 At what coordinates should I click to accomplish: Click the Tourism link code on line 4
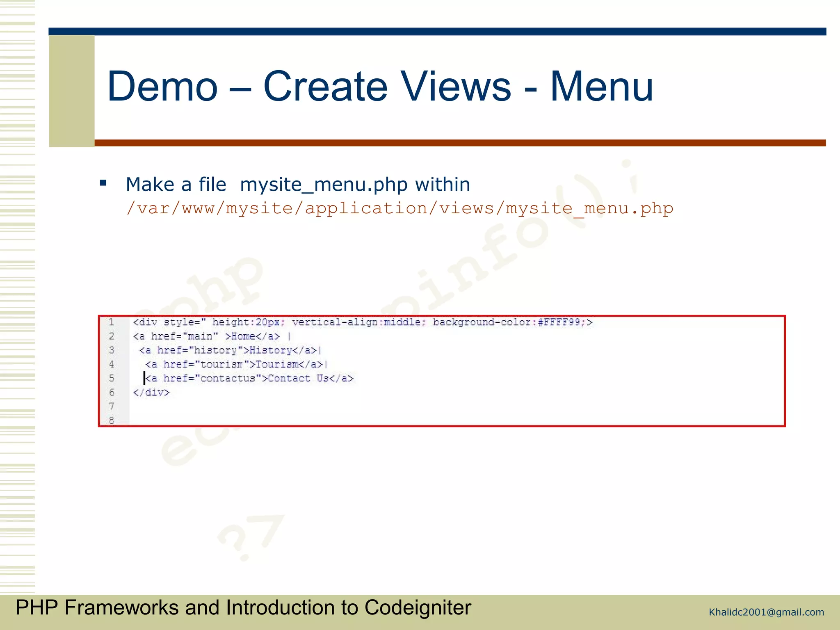coord(236,364)
